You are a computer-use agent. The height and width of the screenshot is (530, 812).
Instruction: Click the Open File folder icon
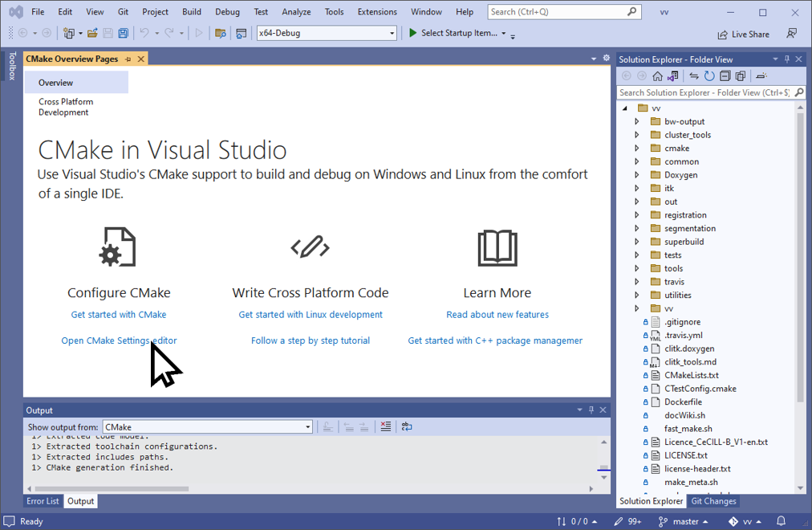coord(93,33)
